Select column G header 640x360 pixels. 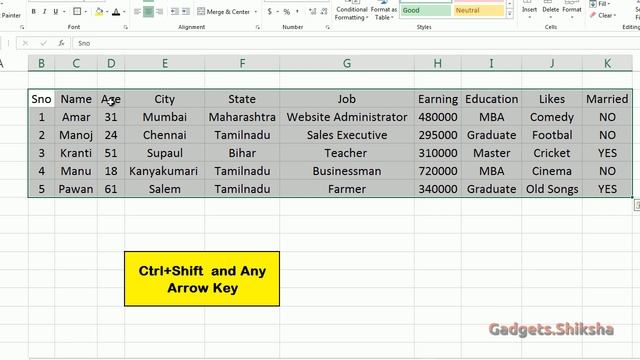[x=347, y=63]
